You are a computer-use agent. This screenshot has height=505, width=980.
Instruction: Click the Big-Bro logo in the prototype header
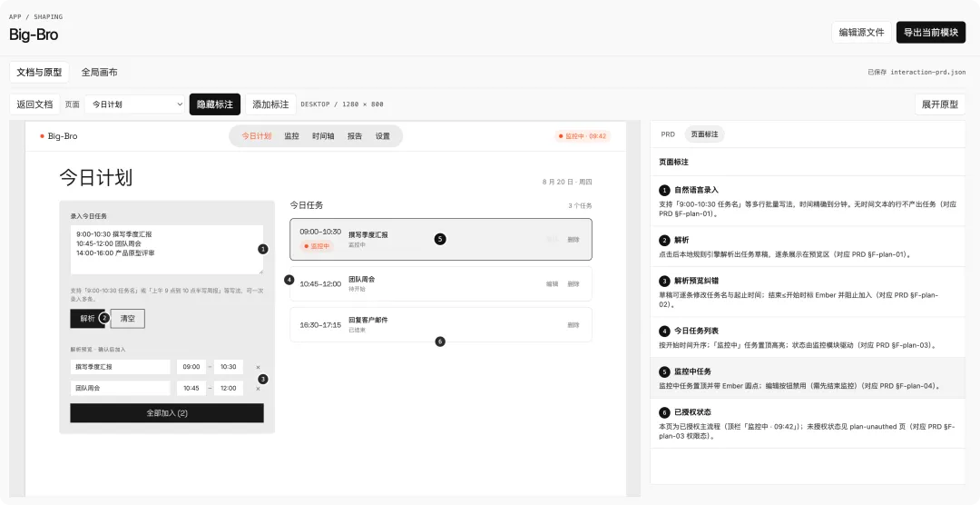coord(59,136)
